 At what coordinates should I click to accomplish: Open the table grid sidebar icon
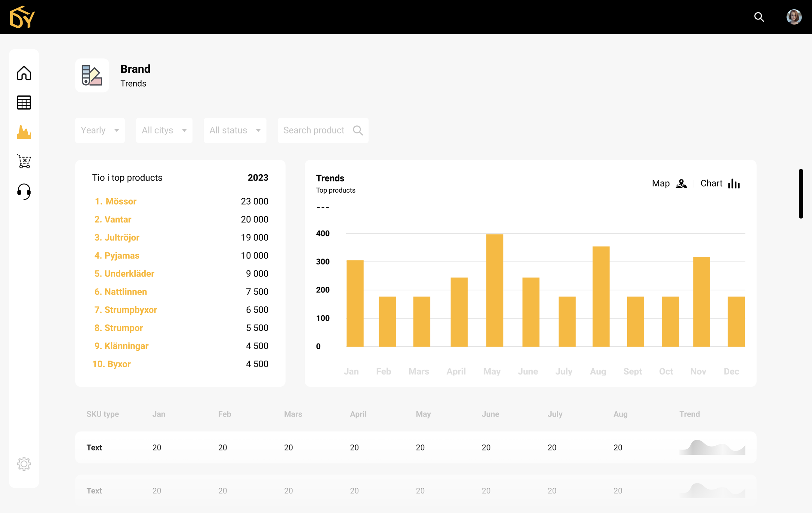[x=24, y=102]
